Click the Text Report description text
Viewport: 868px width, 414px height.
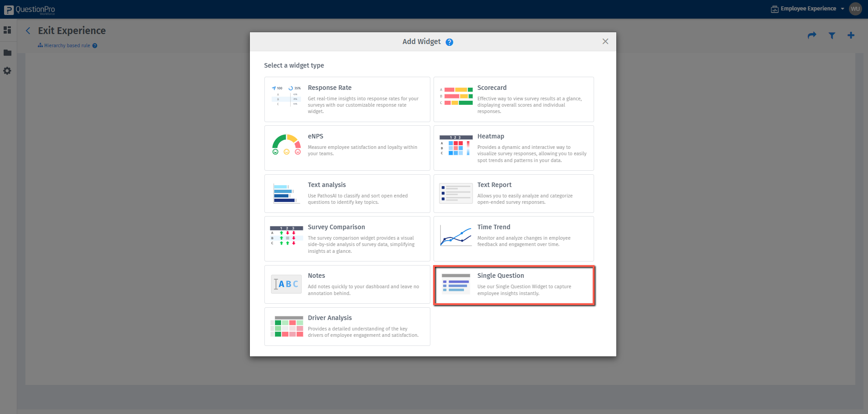[525, 199]
